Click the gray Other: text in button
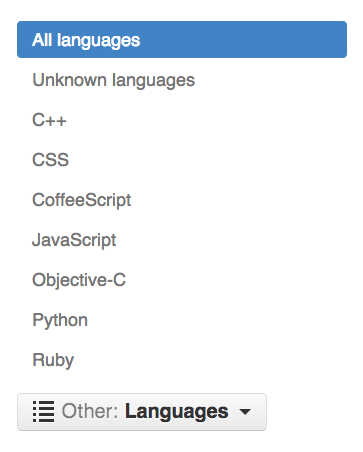Screen dimensions: 363x452 coord(90,411)
